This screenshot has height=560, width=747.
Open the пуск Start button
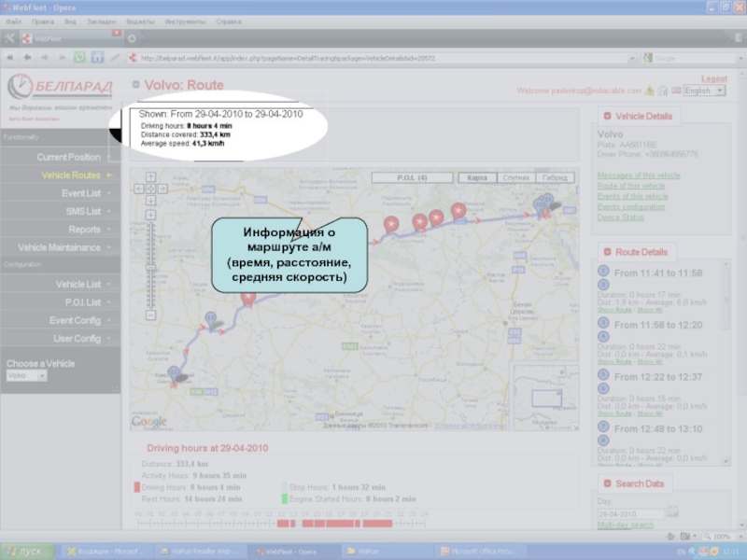27,551
